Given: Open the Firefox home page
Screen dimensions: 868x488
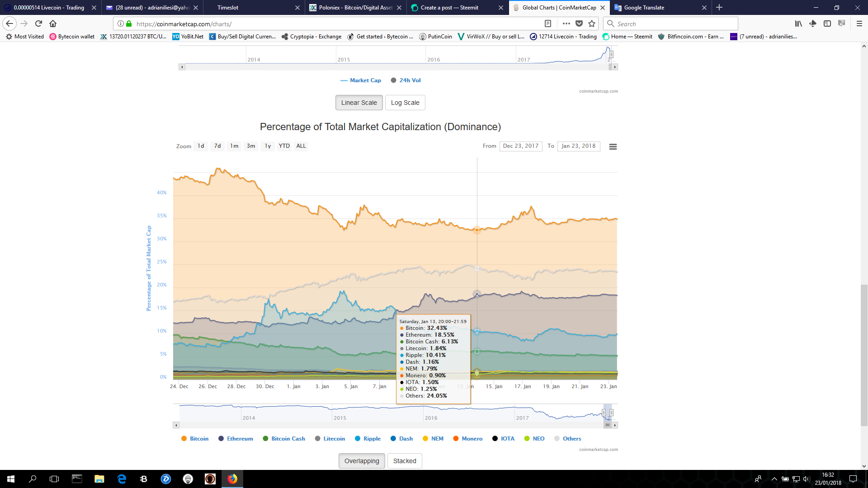Looking at the screenshot, I should [x=53, y=23].
